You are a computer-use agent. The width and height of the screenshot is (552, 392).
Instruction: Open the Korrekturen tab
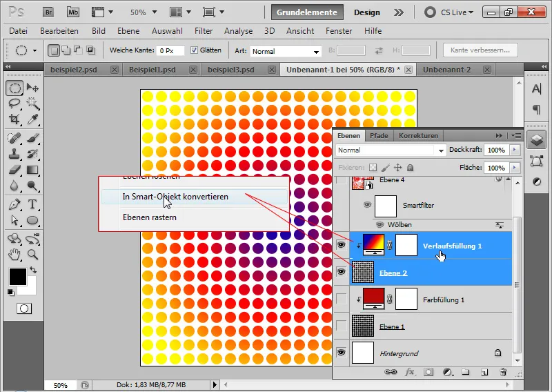click(x=418, y=135)
